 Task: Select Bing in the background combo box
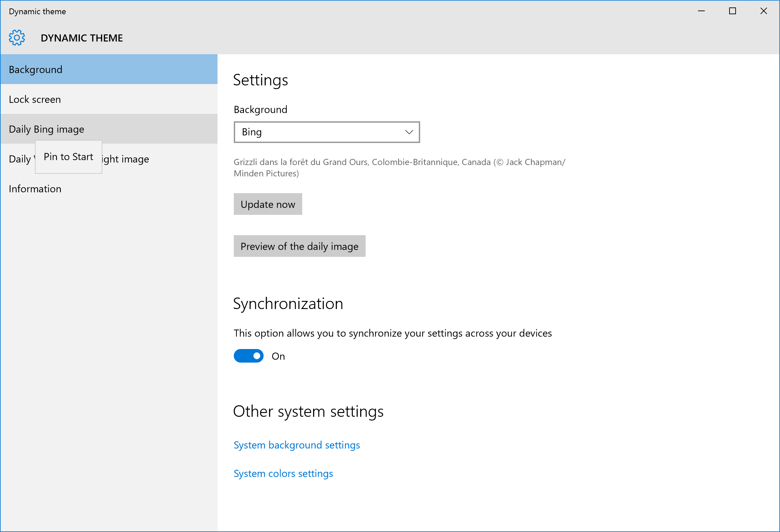click(326, 132)
